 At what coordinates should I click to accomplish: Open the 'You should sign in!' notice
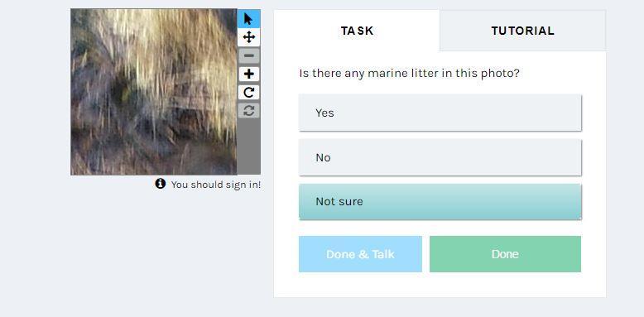(215, 185)
